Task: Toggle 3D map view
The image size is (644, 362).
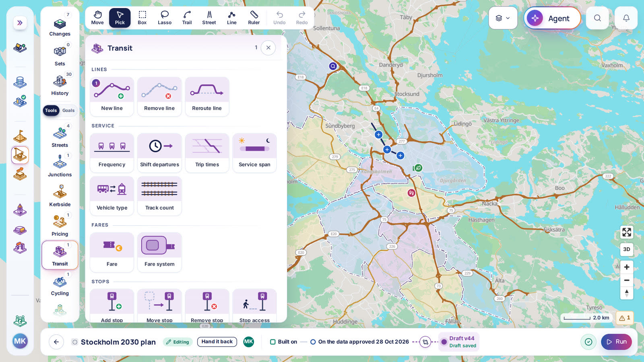Action: [627, 249]
